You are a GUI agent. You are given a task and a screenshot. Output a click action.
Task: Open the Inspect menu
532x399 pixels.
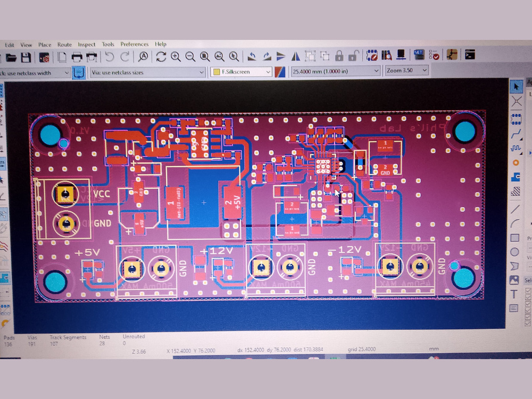click(86, 45)
